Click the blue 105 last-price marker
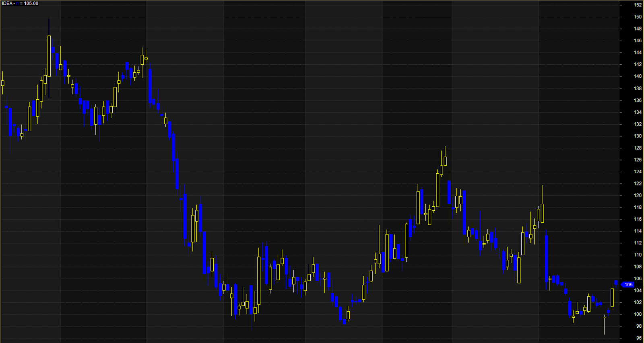Viewport: 644px width, 343px height. [628, 285]
